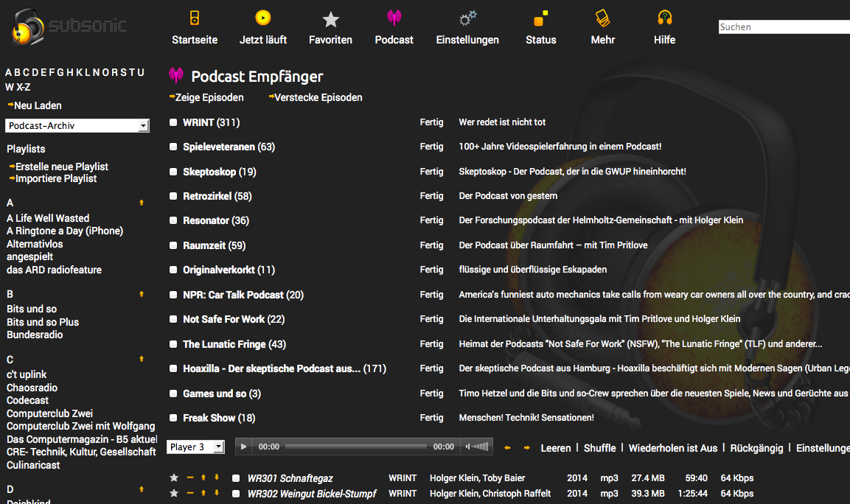Check the NPR: Car Talk Podcast checkbox
The image size is (850, 504).
pyautogui.click(x=173, y=295)
